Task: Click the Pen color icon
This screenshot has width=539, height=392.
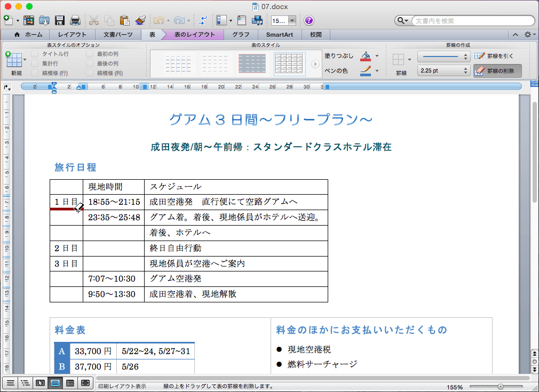Action: click(366, 70)
